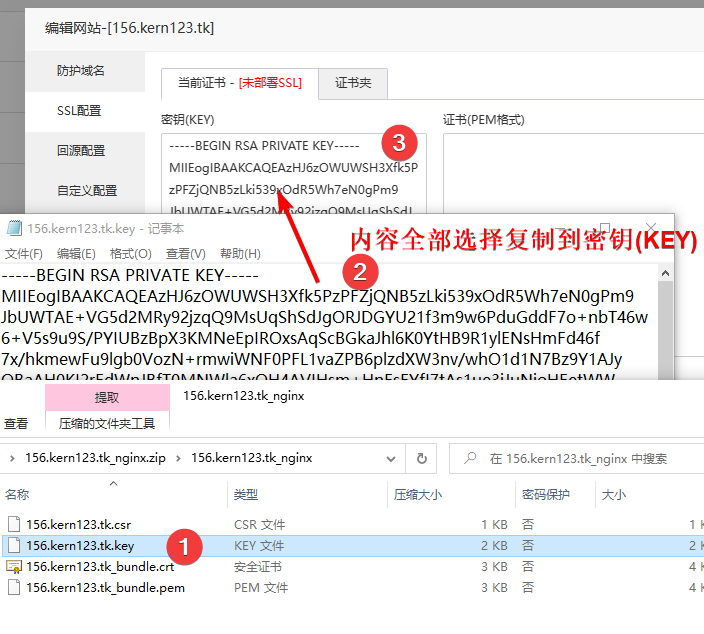Viewport: 704px width, 634px height.
Task: Click the KEY 文件 type cell
Action: 259,546
